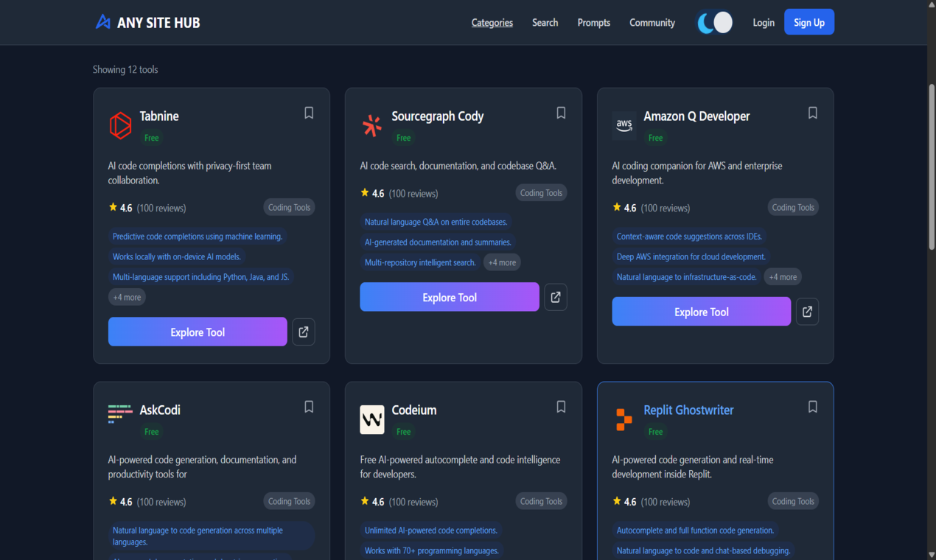Click the Sign Up button
The height and width of the screenshot is (560, 936).
click(x=808, y=21)
